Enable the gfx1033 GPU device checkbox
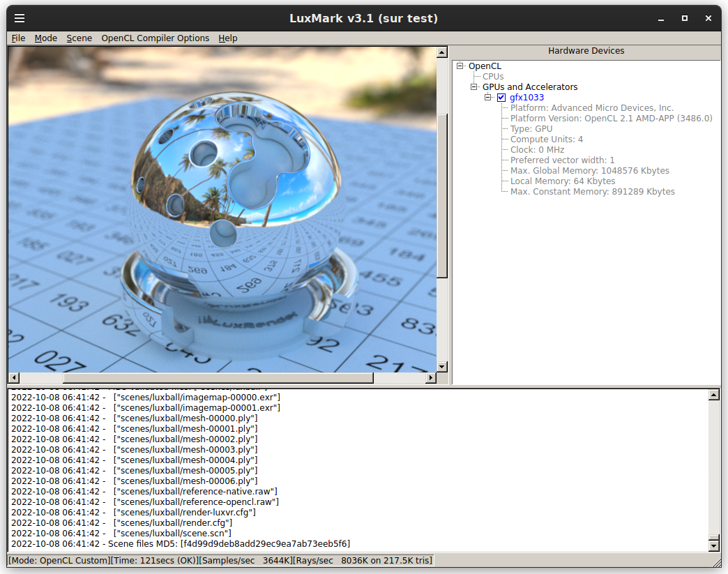Image resolution: width=728 pixels, height=574 pixels. point(501,97)
